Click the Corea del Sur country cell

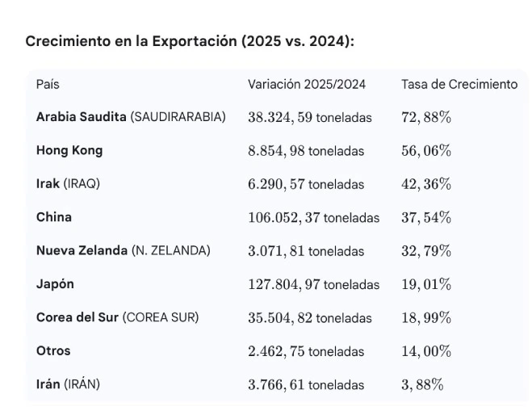[x=117, y=317]
